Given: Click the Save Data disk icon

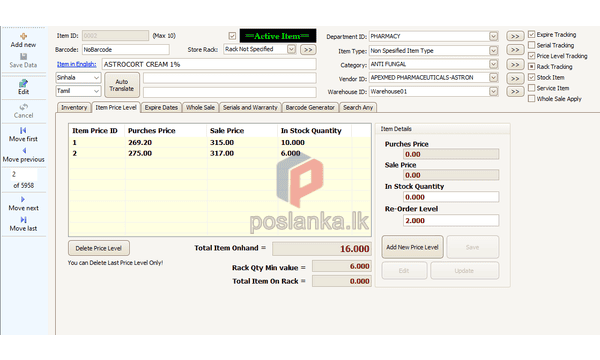Looking at the screenshot, I should (23, 57).
